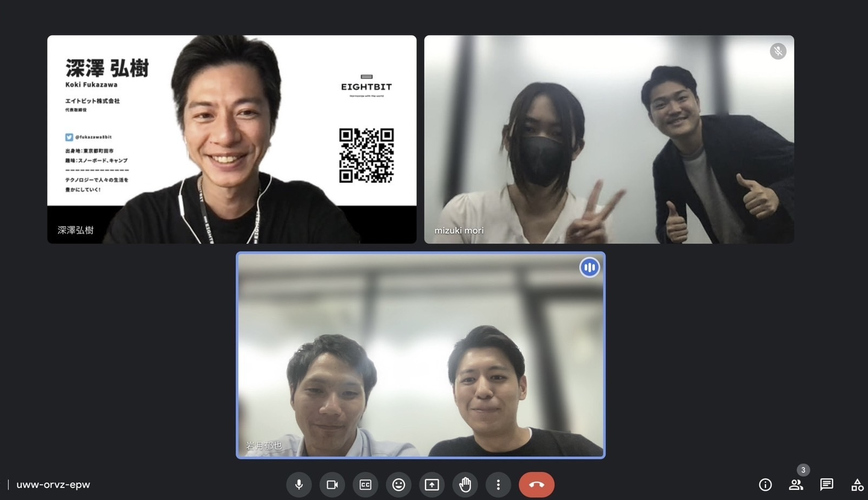Click the EIGHTBIT logo in Fukazawa's tile
Image resolution: width=868 pixels, height=500 pixels.
click(366, 85)
